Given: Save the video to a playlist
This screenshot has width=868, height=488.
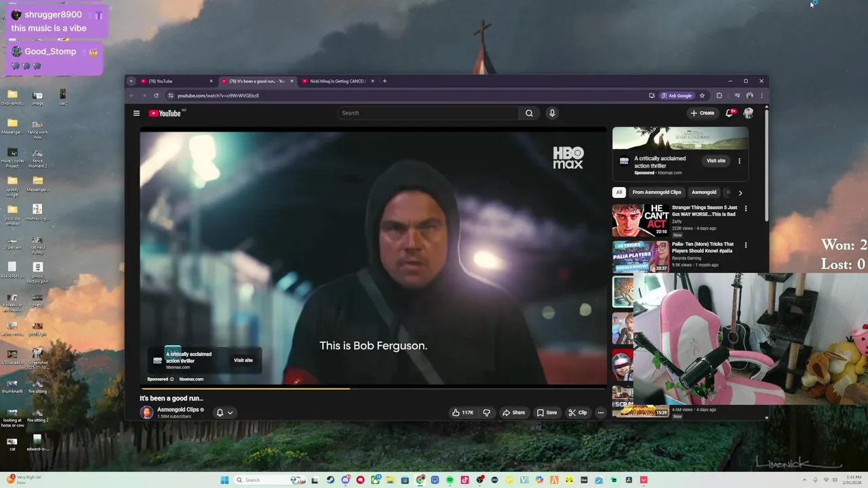Looking at the screenshot, I should point(547,412).
